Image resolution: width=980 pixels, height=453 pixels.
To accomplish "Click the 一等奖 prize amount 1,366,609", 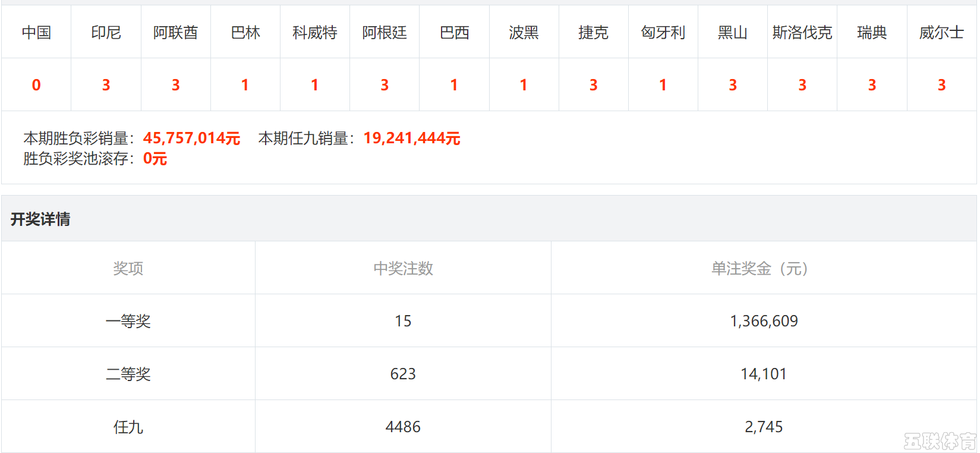I will 764,321.
